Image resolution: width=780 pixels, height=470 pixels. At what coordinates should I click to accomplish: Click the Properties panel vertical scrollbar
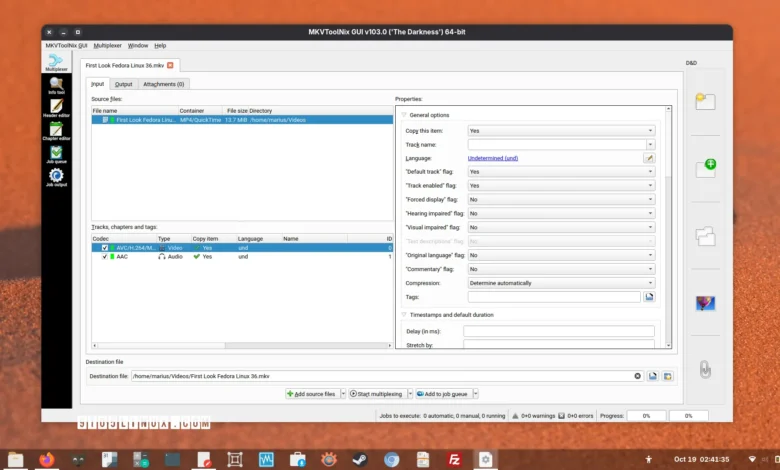pos(668,227)
